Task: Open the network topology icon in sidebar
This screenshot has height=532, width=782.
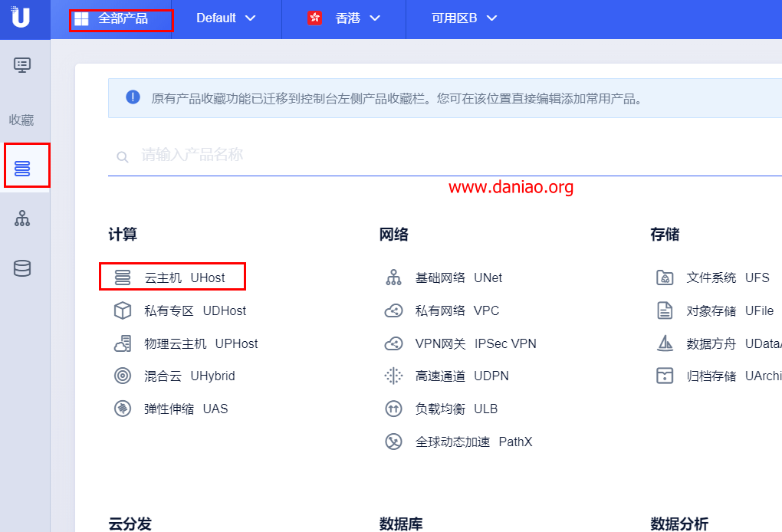Action: click(x=22, y=218)
